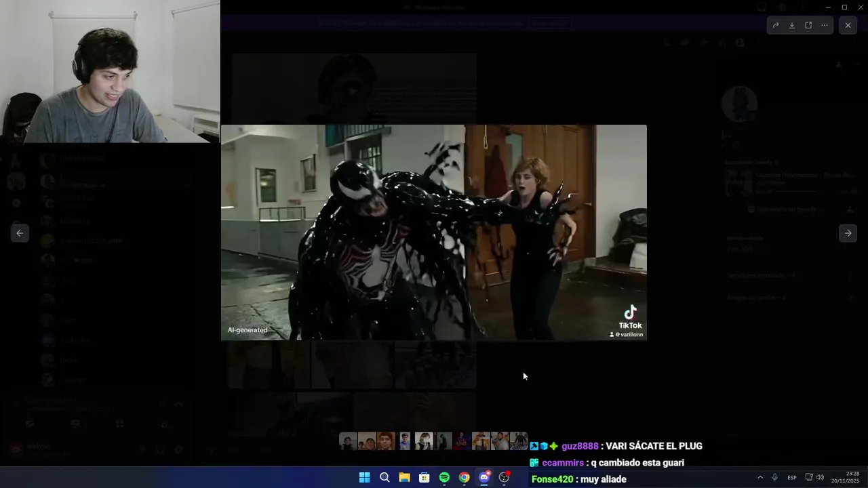Download the opened image
The image size is (868, 488).
point(792,26)
